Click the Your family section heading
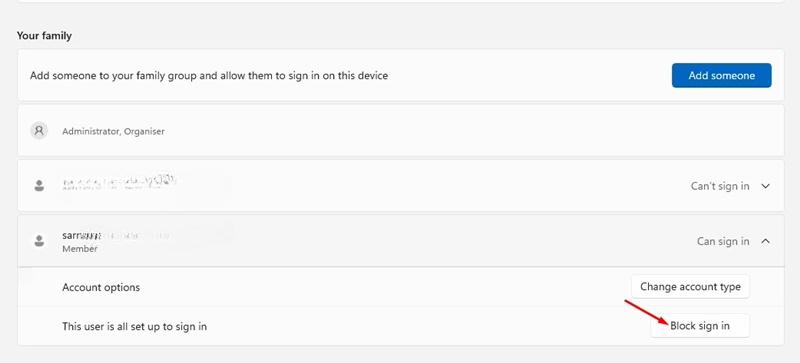The width and height of the screenshot is (800, 363). [x=44, y=36]
